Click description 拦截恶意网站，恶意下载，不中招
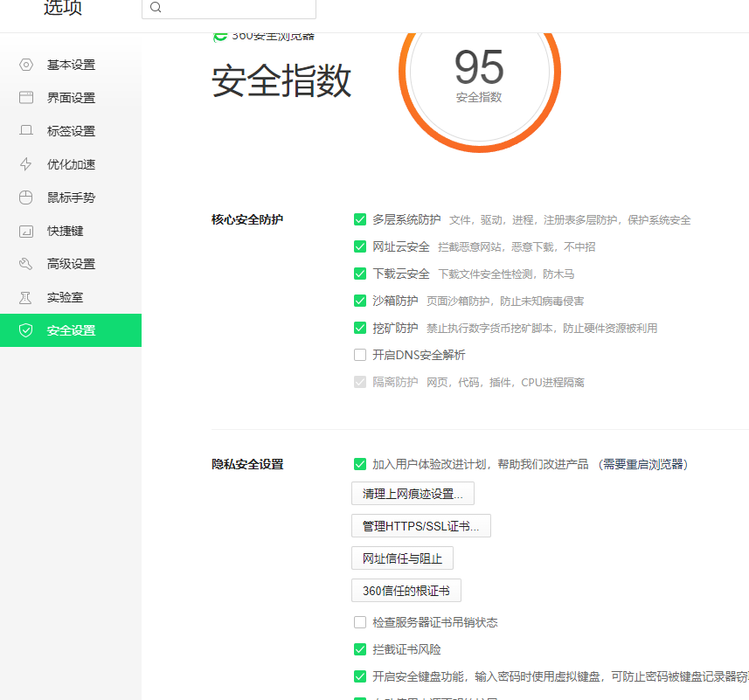749x700 pixels. coord(517,246)
